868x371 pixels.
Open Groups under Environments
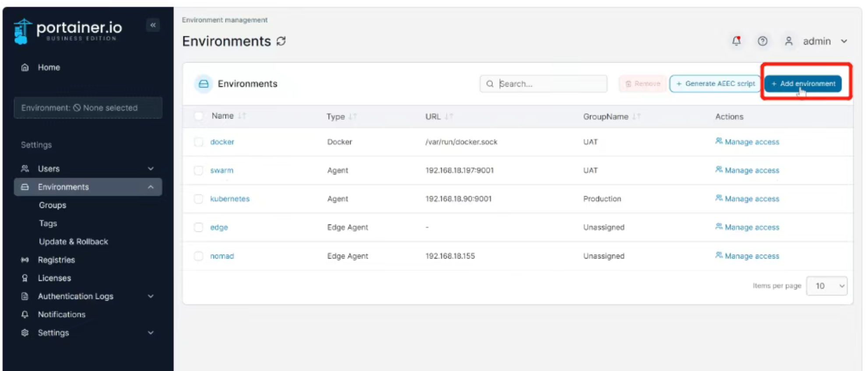pyautogui.click(x=53, y=205)
